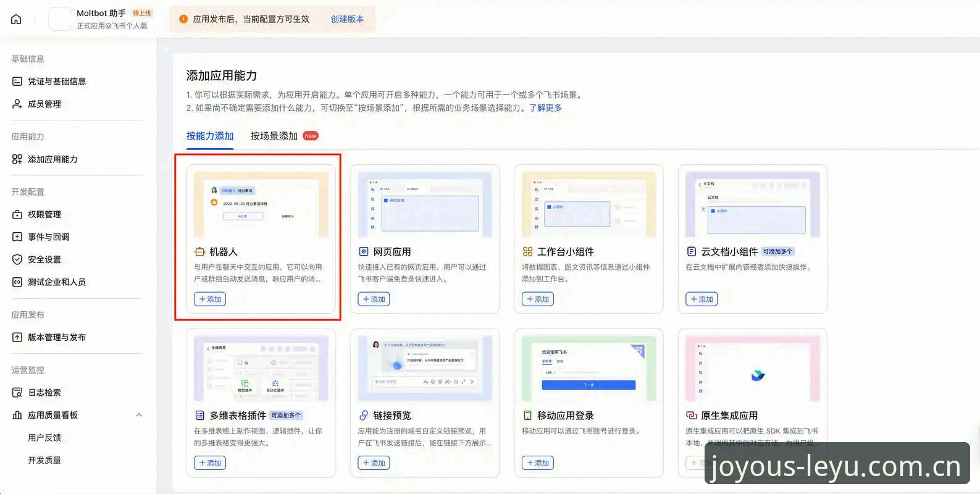Click the orange warning icon in banner
Viewport: 980px width, 494px height.
tap(183, 19)
